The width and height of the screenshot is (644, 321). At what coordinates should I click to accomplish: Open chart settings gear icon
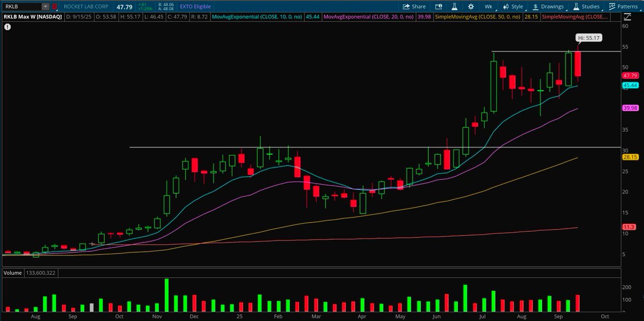471,6
